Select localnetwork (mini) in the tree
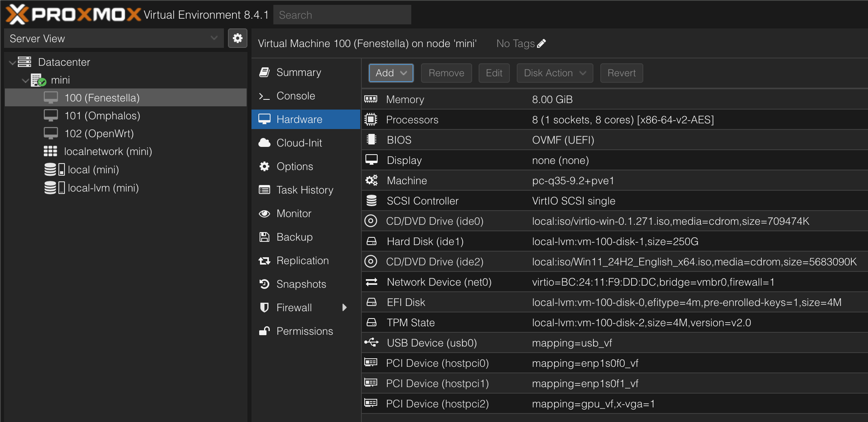This screenshot has width=868, height=422. coord(126,151)
